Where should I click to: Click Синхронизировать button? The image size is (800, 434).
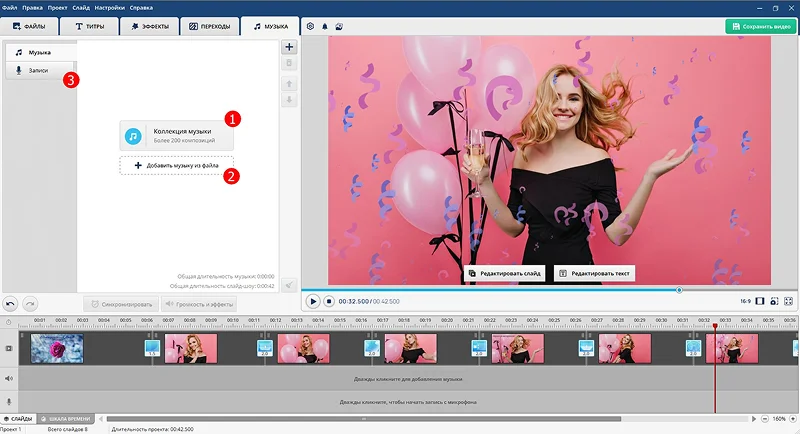(121, 304)
